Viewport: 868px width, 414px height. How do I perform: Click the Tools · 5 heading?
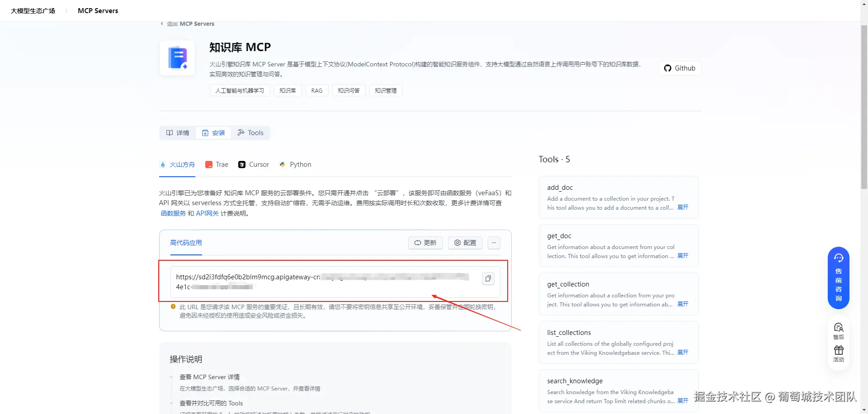[x=554, y=159]
